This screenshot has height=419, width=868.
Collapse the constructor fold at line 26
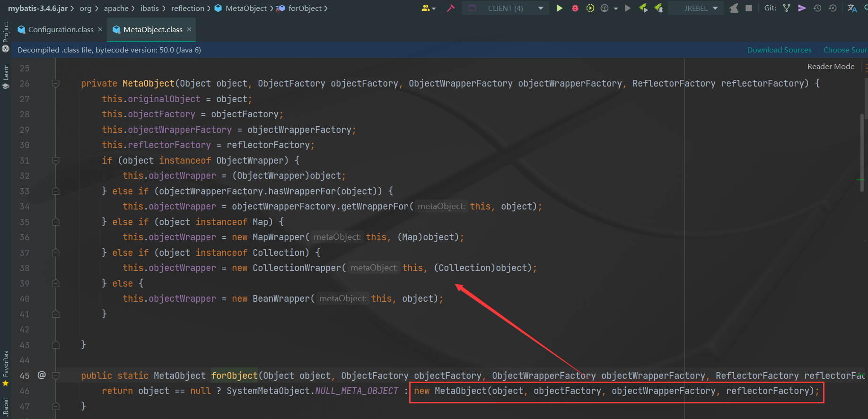pos(55,84)
